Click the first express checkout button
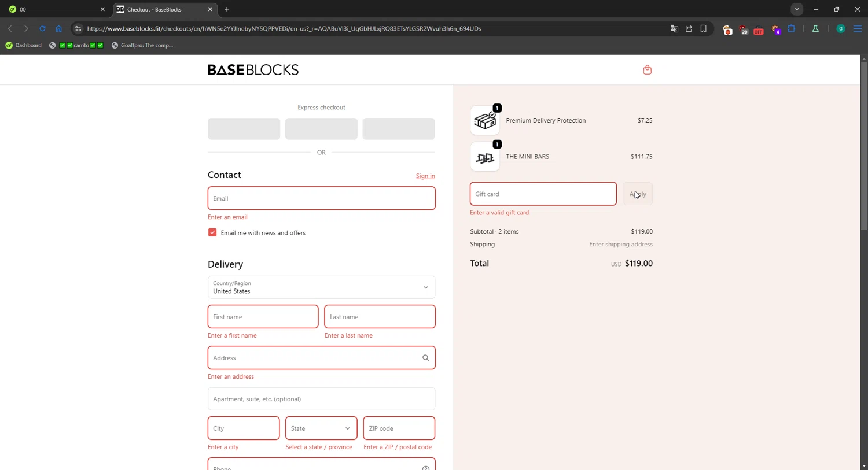This screenshot has width=868, height=470. click(244, 129)
